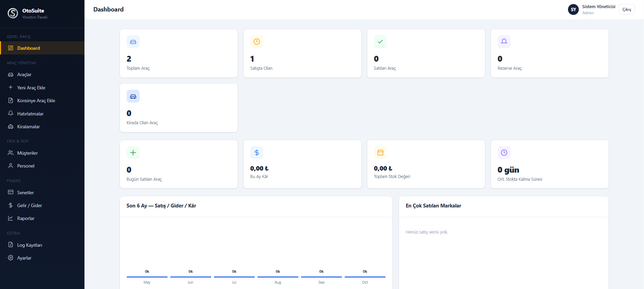Click the clock icon on Ort. Stokta Kalma Süresi card

pos(504,153)
